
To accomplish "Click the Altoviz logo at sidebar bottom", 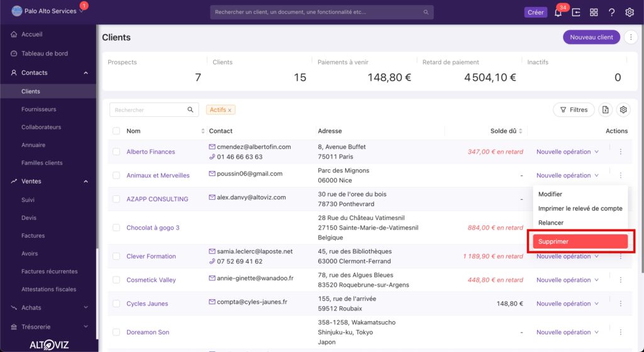I will 49,344.
